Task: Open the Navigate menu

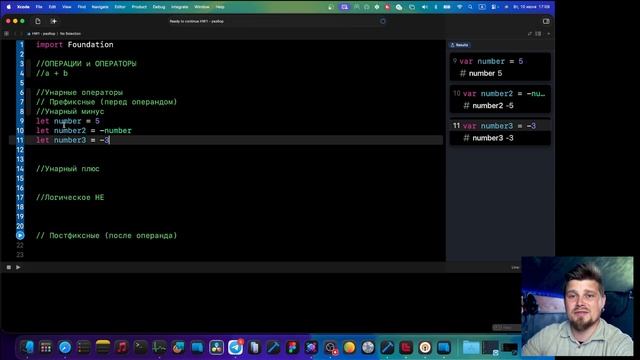Action: (100, 7)
